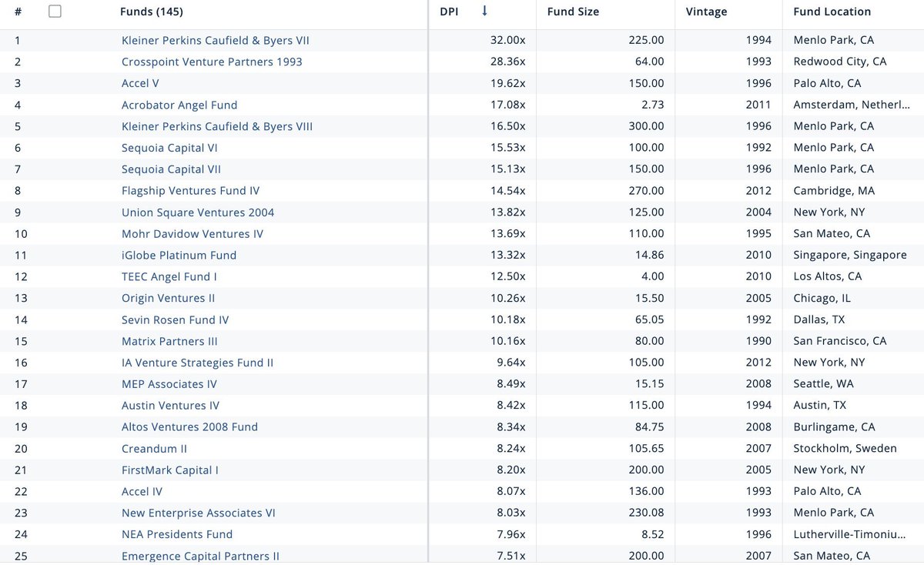
Task: Click the 13.32x DPI value
Action: coord(508,255)
